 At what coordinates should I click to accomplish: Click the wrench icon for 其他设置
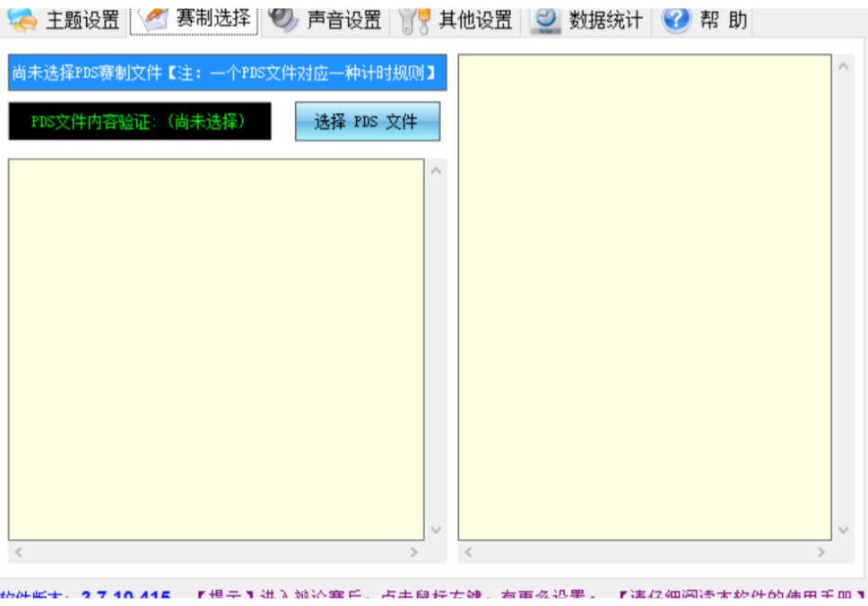[414, 20]
